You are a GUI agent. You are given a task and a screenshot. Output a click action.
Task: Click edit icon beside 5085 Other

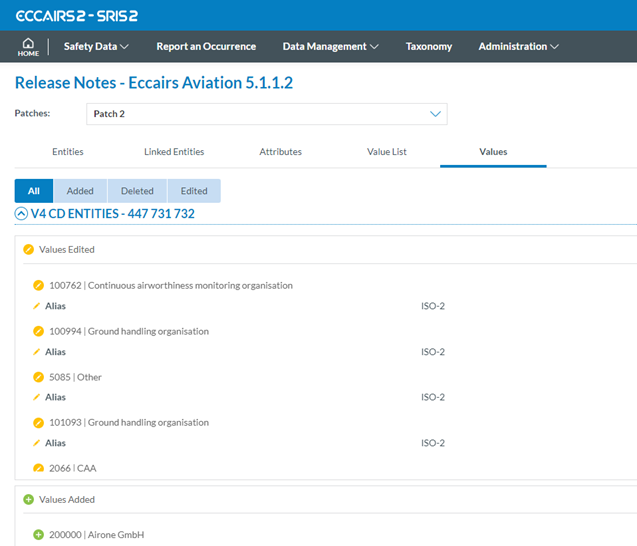(39, 377)
